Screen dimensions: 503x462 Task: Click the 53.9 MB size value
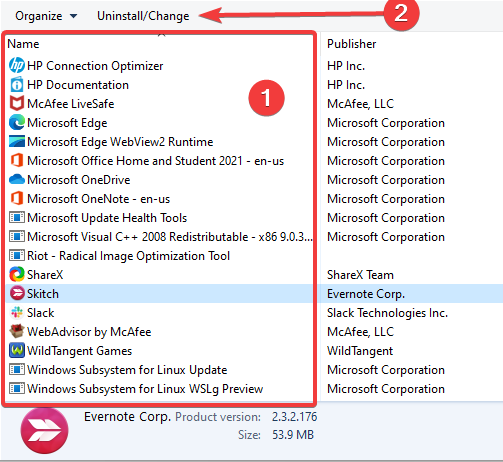[293, 435]
